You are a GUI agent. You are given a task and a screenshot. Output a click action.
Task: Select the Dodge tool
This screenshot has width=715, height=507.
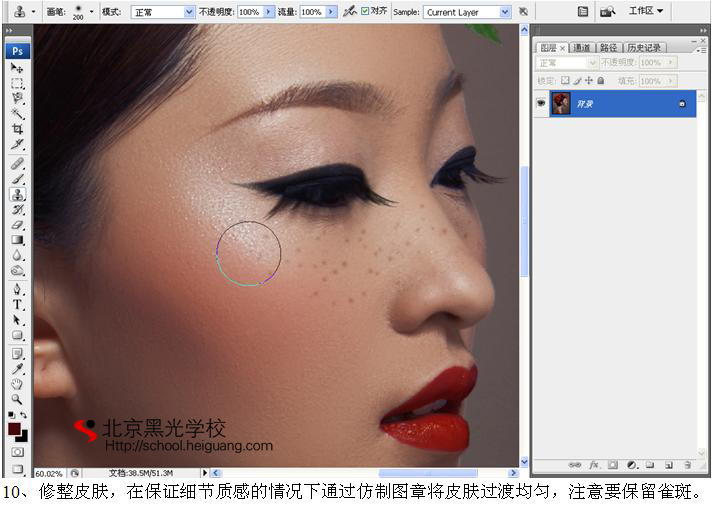17,271
